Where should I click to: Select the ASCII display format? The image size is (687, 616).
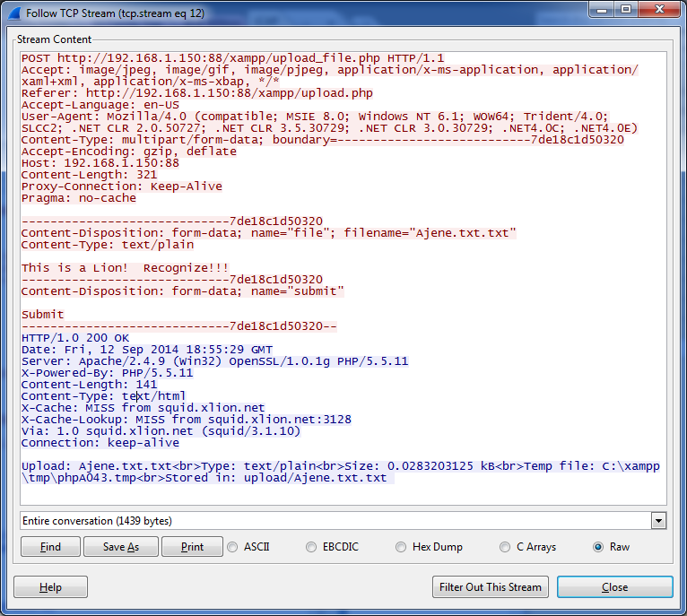click(x=233, y=547)
